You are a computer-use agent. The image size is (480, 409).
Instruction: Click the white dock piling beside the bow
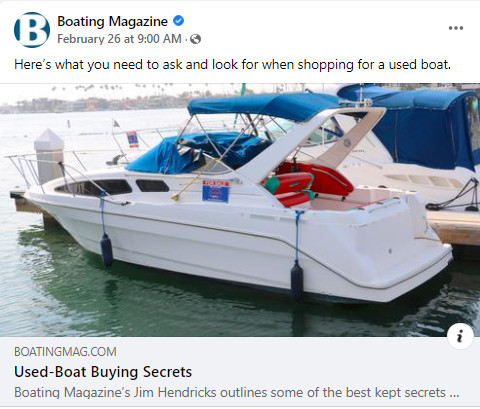(49, 156)
